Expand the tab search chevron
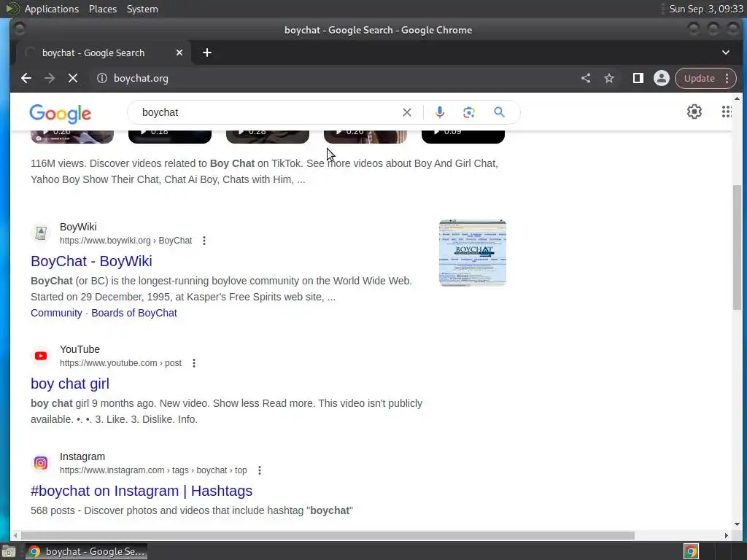Screen dimensions: 747x560 coord(726,52)
